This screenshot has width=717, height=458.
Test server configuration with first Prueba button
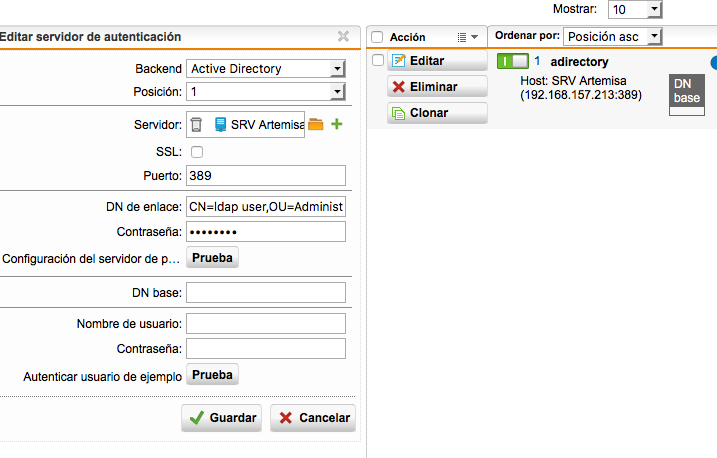click(x=212, y=258)
